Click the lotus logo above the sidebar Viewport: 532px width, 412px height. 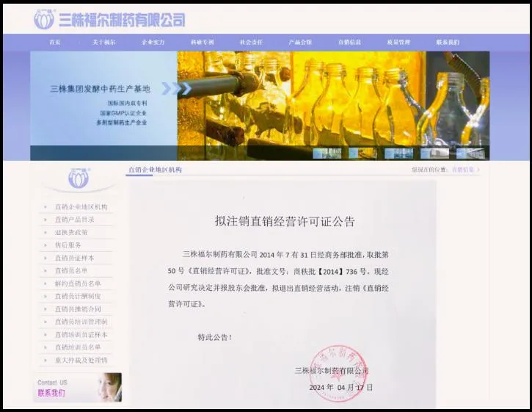(79, 178)
